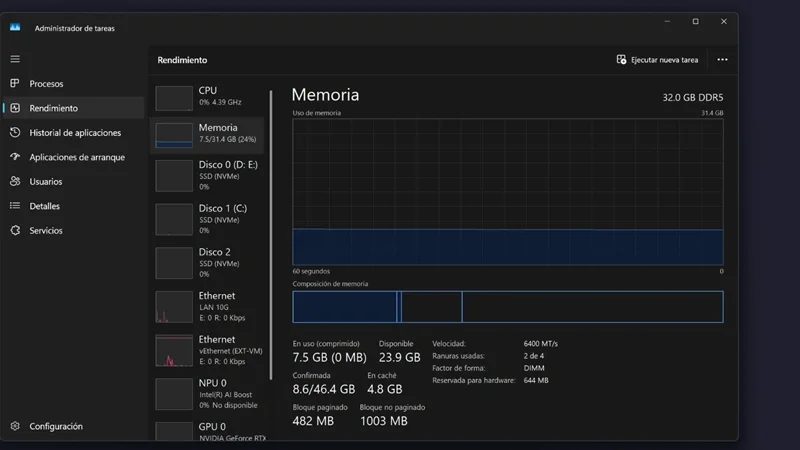Click the Aplicaciones de arranque icon

15,157
